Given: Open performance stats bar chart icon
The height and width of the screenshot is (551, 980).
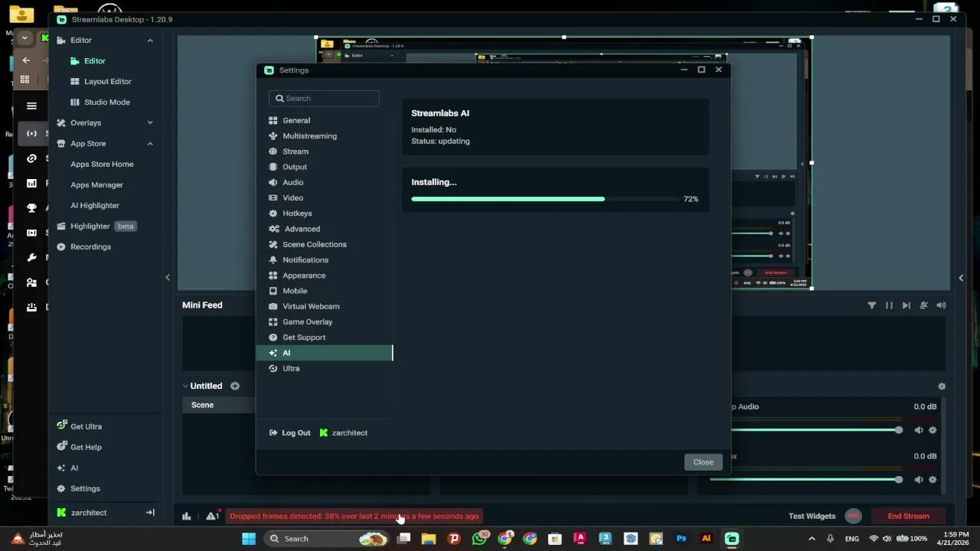Looking at the screenshot, I should tap(186, 517).
